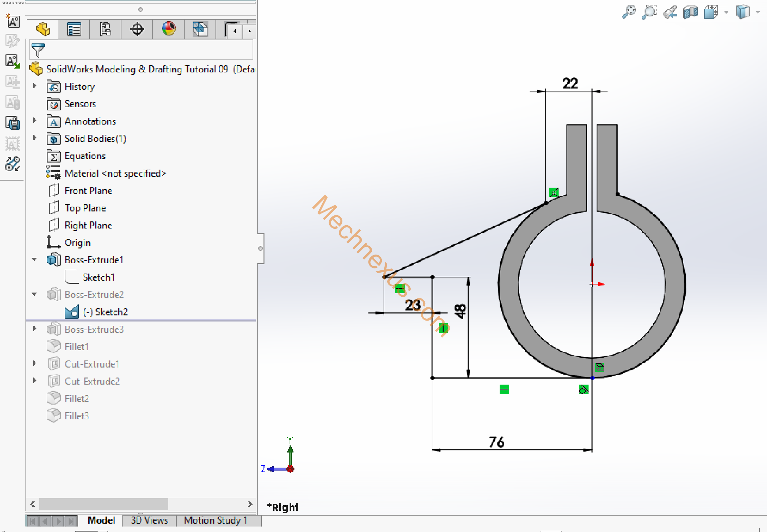The image size is (767, 532).
Task: Click the 76 dimension value
Action: [496, 442]
